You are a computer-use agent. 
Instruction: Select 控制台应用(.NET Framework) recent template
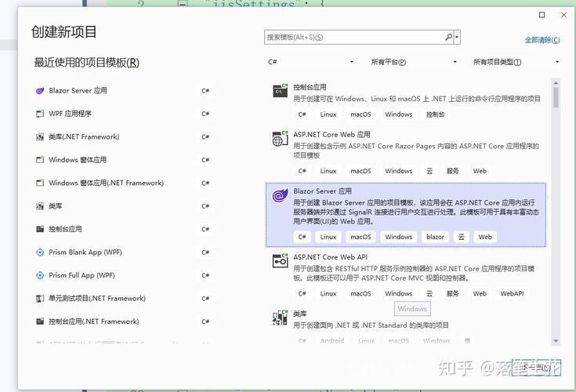click(94, 321)
